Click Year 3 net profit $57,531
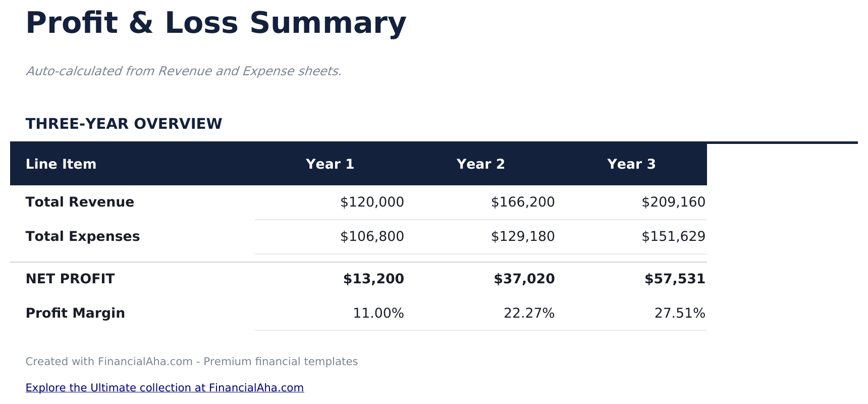Viewport: 868px width, 404px height. coord(675,279)
